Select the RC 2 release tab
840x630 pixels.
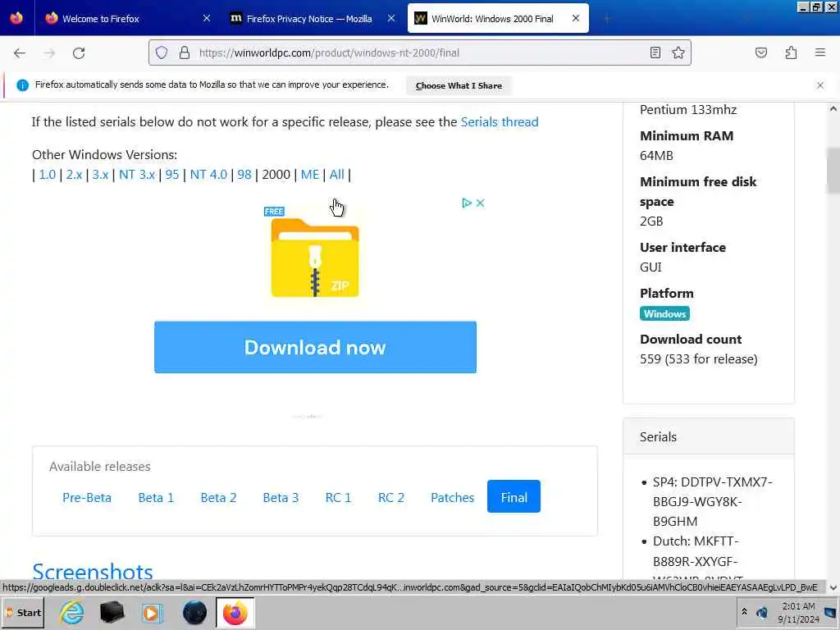click(x=391, y=498)
